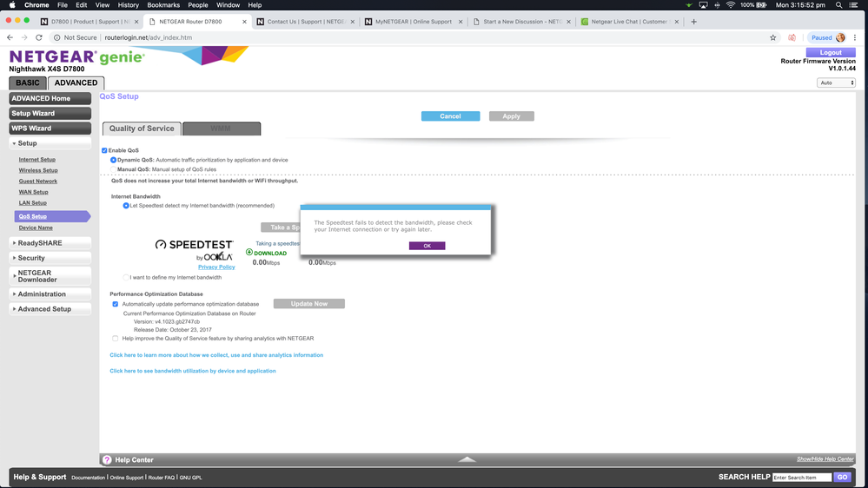Open the Setup Wizard
The image size is (868, 488).
click(50, 114)
